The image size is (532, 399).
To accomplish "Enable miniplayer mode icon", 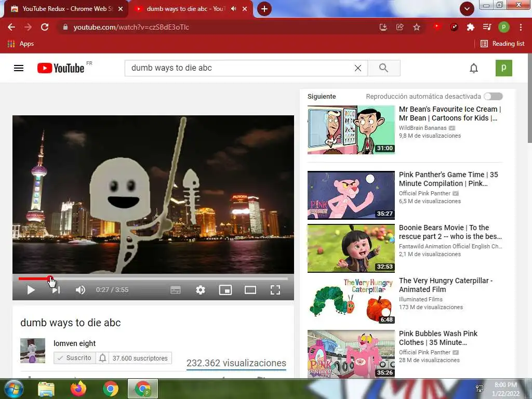I will (225, 290).
